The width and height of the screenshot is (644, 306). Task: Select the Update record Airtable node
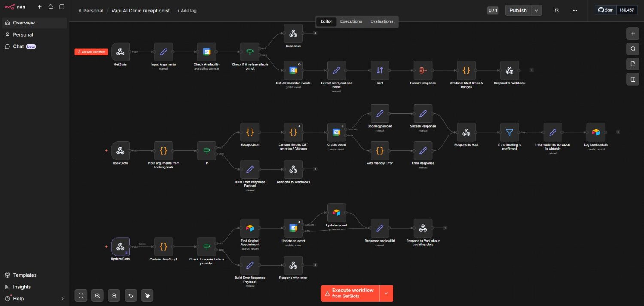coord(337,213)
